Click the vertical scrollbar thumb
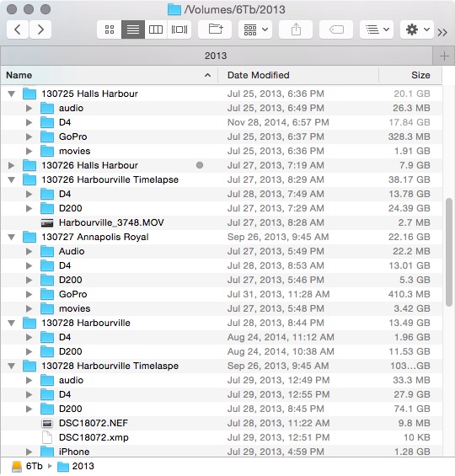The width and height of the screenshot is (455, 476). coord(449,252)
